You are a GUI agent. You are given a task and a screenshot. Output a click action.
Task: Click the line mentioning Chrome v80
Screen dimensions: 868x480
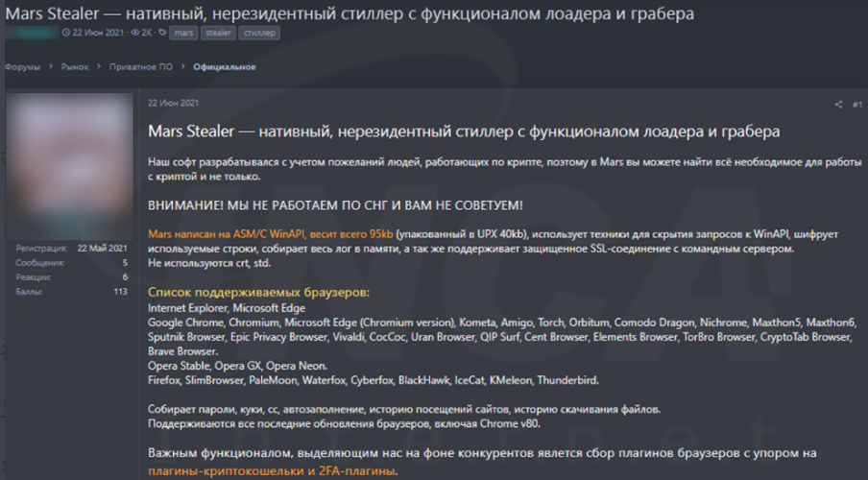tap(344, 424)
